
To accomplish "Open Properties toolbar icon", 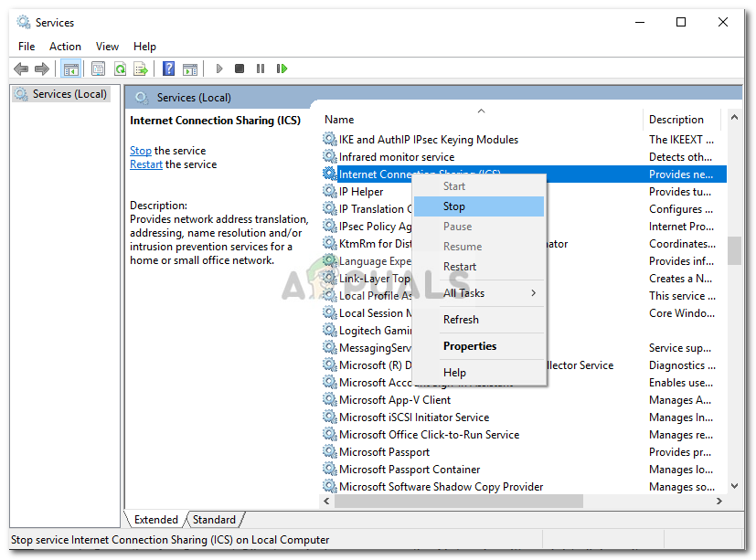I will coord(98,69).
